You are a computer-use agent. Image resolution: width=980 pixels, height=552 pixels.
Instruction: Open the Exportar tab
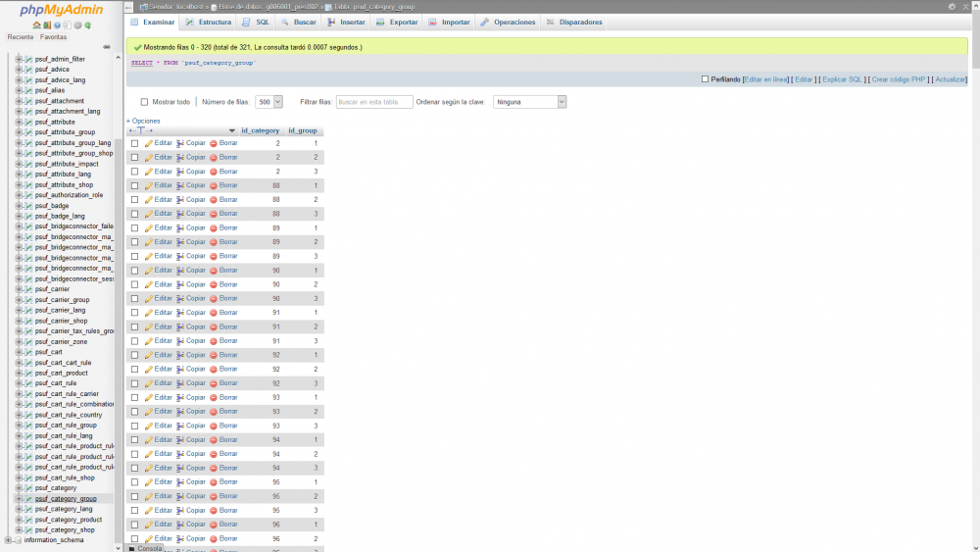point(397,22)
